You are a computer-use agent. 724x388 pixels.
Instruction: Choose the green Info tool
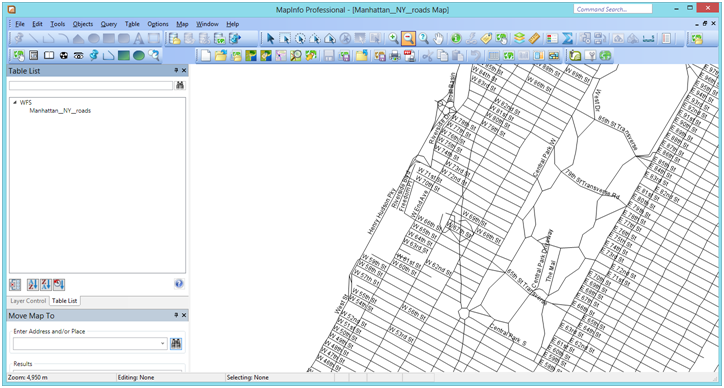[456, 39]
